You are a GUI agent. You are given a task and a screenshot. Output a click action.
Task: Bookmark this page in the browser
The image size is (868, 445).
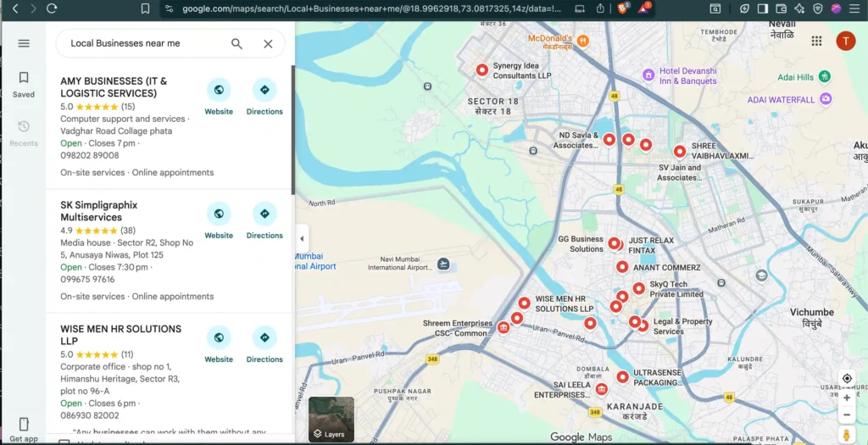[x=145, y=8]
